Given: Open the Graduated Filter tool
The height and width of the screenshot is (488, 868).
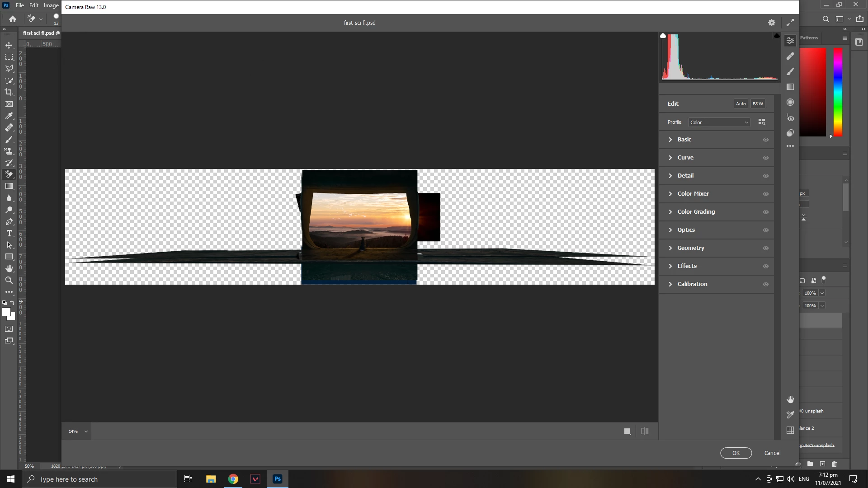Looking at the screenshot, I should pyautogui.click(x=790, y=87).
